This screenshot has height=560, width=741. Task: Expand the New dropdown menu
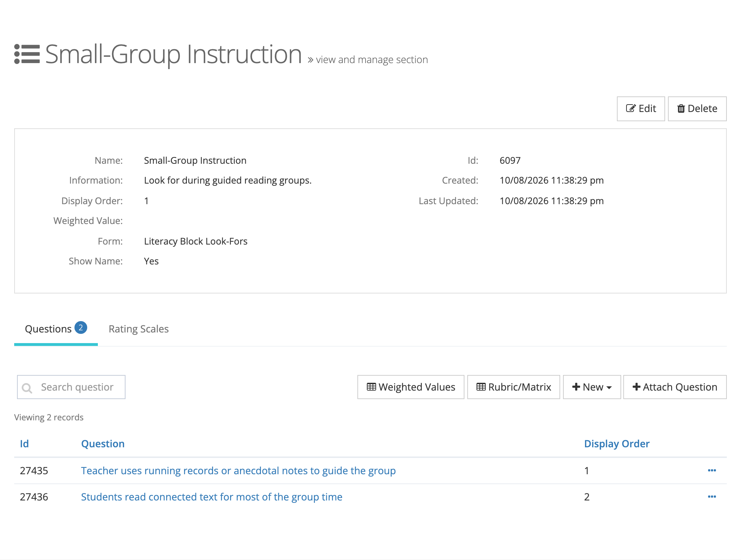click(592, 387)
